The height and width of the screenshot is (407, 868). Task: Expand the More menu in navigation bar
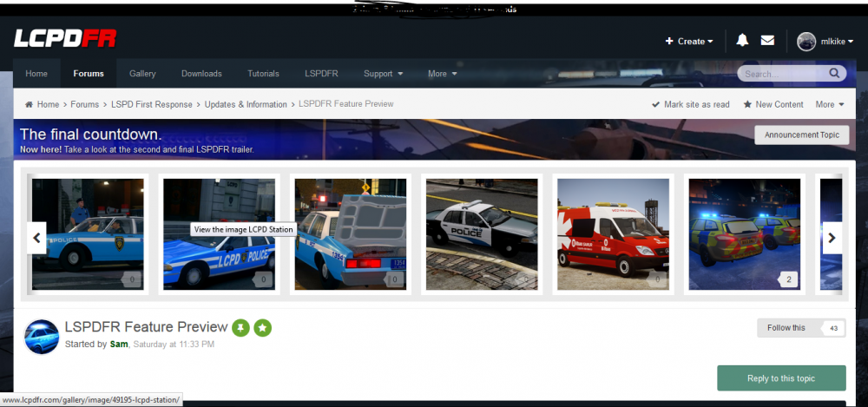(443, 74)
